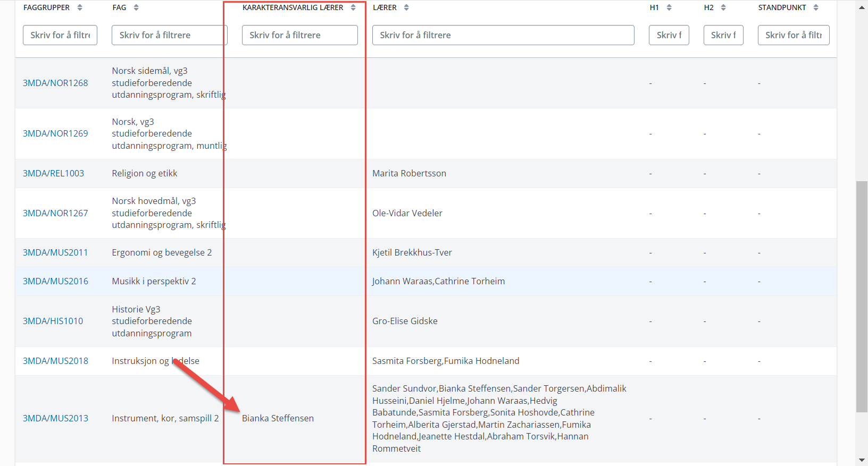Select the Norsk, vg3 muntlig subject cell
This screenshot has width=868, height=466.
169,133
